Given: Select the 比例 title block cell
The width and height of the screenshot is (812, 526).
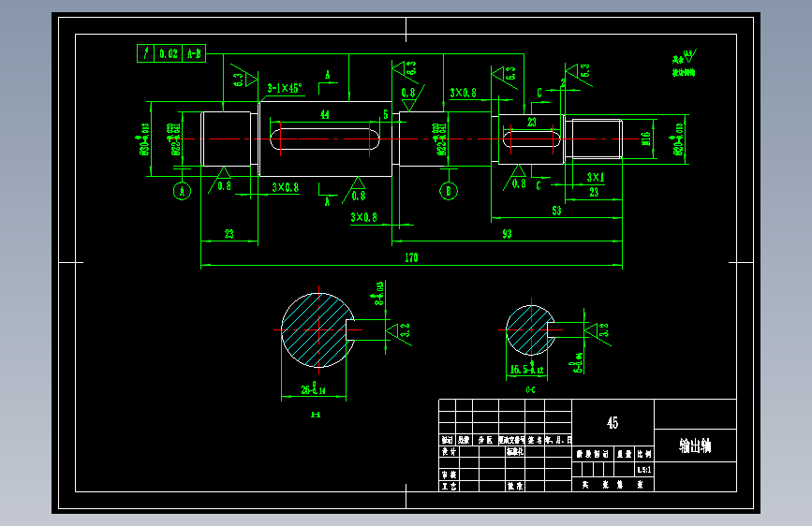Looking at the screenshot, I should 644,454.
